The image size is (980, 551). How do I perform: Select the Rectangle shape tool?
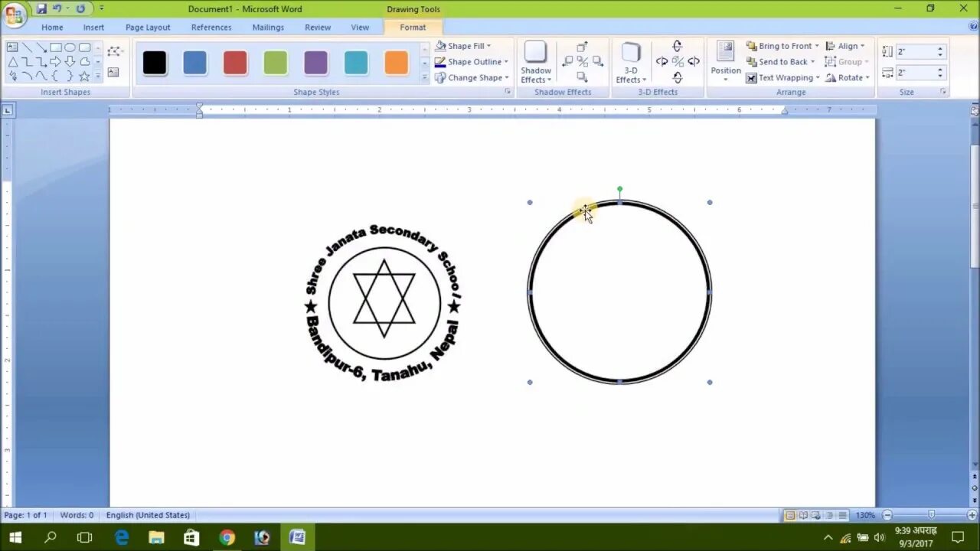[55, 47]
